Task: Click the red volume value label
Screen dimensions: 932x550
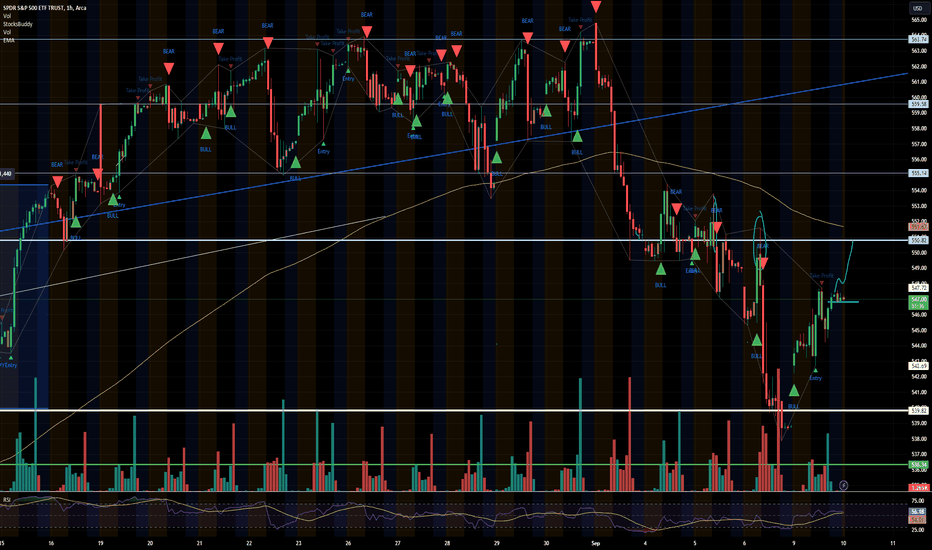Action: (918, 488)
